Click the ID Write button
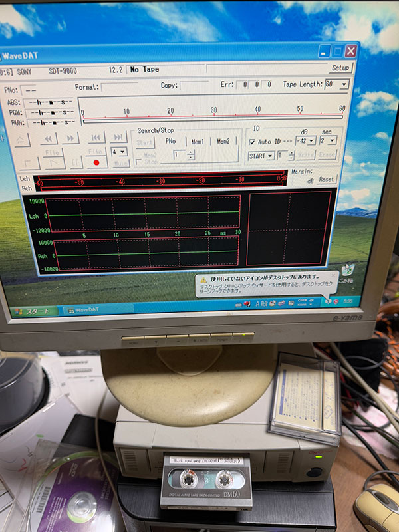 coord(306,155)
